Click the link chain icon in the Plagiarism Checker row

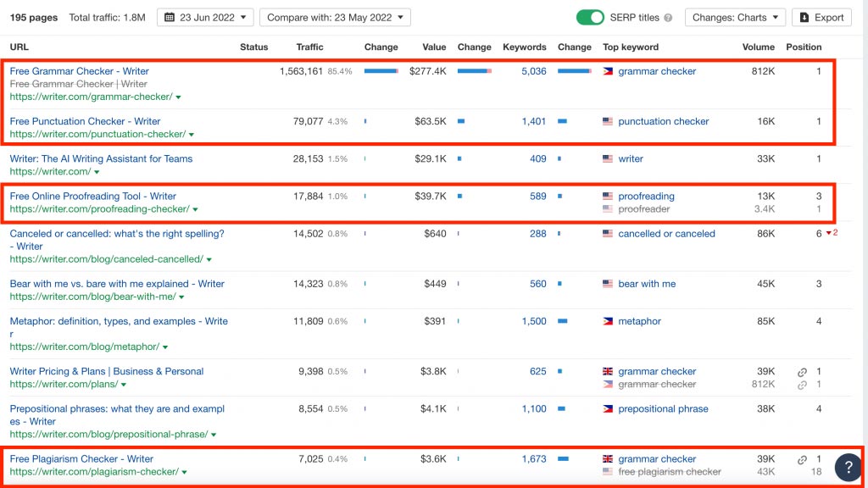coord(802,459)
